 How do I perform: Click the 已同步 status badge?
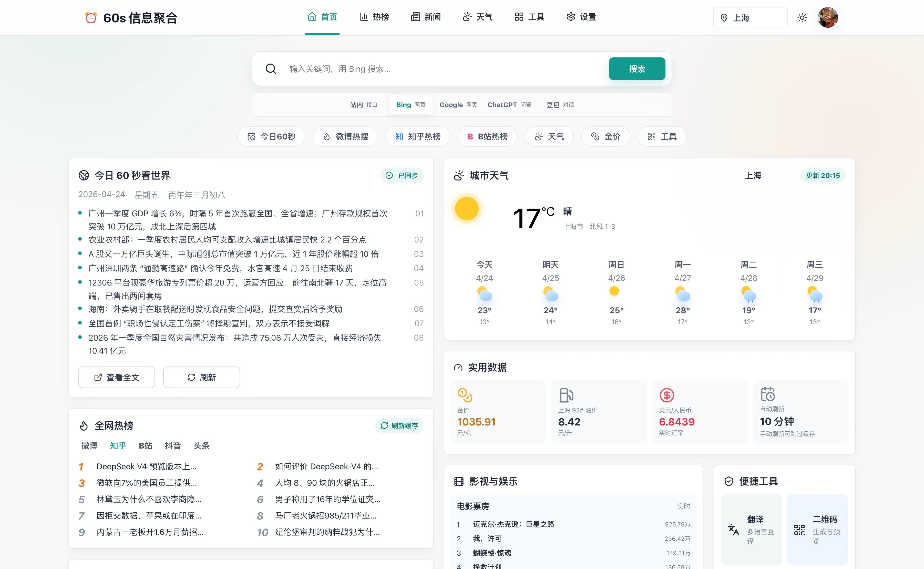coord(402,175)
